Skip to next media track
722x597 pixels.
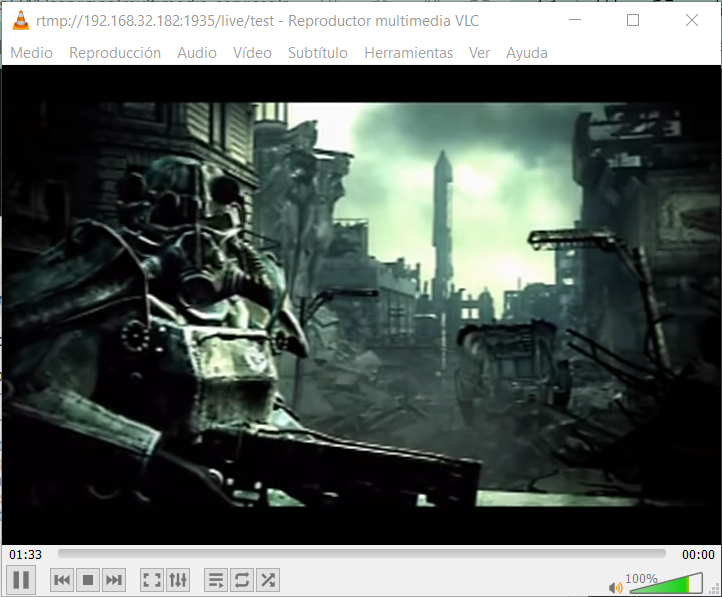pyautogui.click(x=114, y=580)
